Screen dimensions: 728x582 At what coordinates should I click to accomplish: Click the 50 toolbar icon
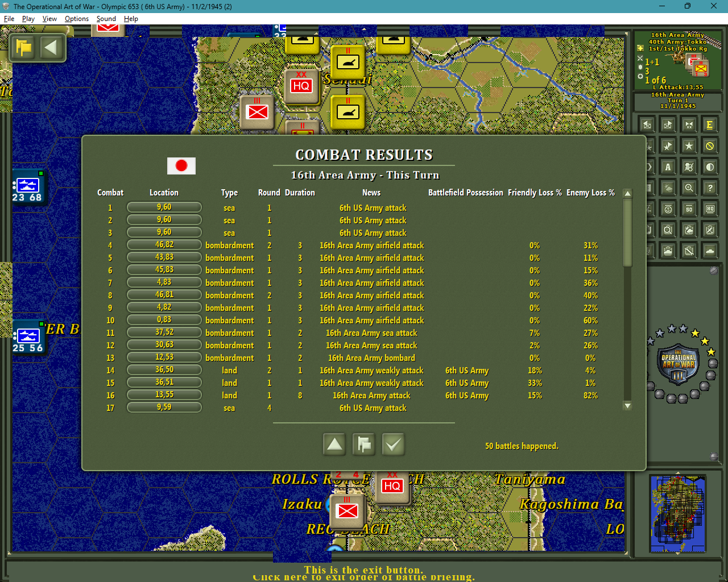coord(689,209)
